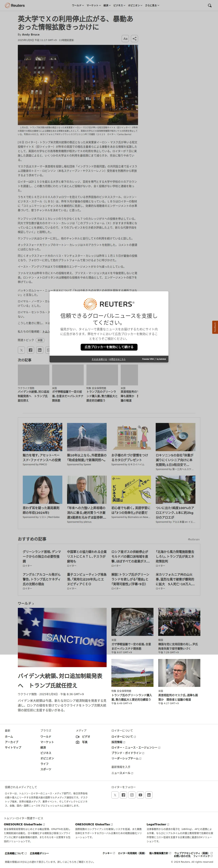Screen dimensions: 218x868
Task: Click the Reuters logo in the header
Action: (15, 5)
